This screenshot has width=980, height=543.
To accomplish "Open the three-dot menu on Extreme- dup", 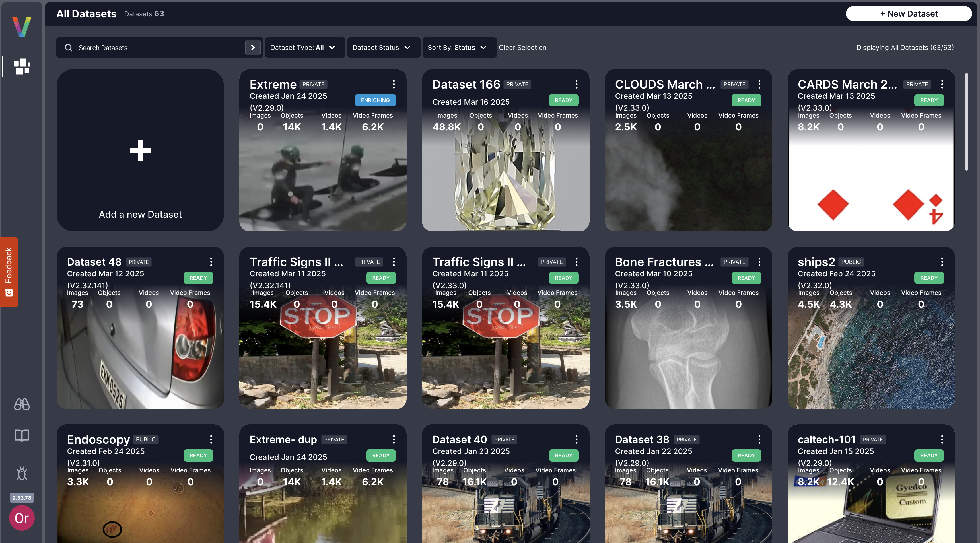I will pyautogui.click(x=394, y=439).
